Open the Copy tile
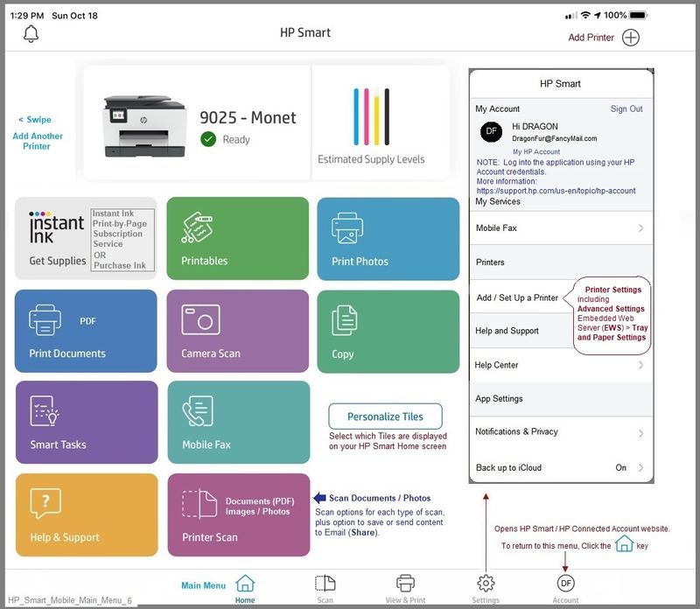The width and height of the screenshot is (700, 609). (388, 332)
